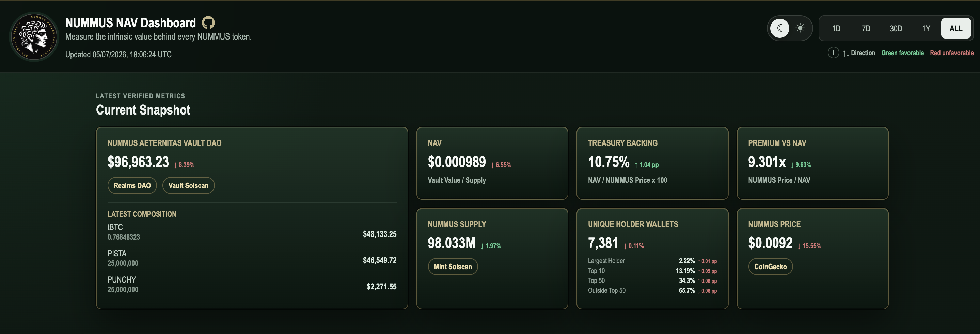Click the tBTC amount 0.76848323
Image resolution: width=980 pixels, height=334 pixels.
click(124, 237)
